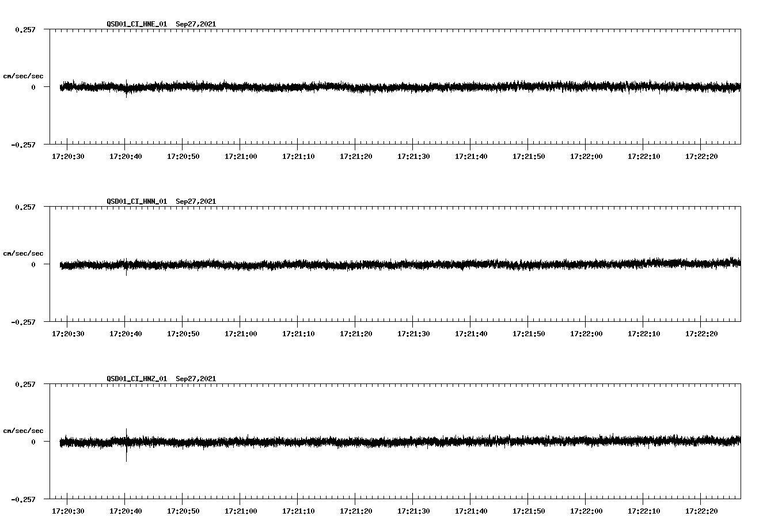
Task: Click the 17:20:40 time label under HNE plot
Action: point(126,157)
